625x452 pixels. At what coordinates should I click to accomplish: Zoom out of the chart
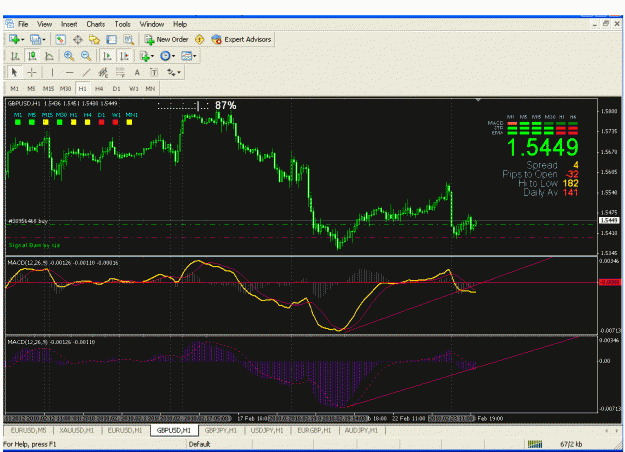click(x=86, y=56)
